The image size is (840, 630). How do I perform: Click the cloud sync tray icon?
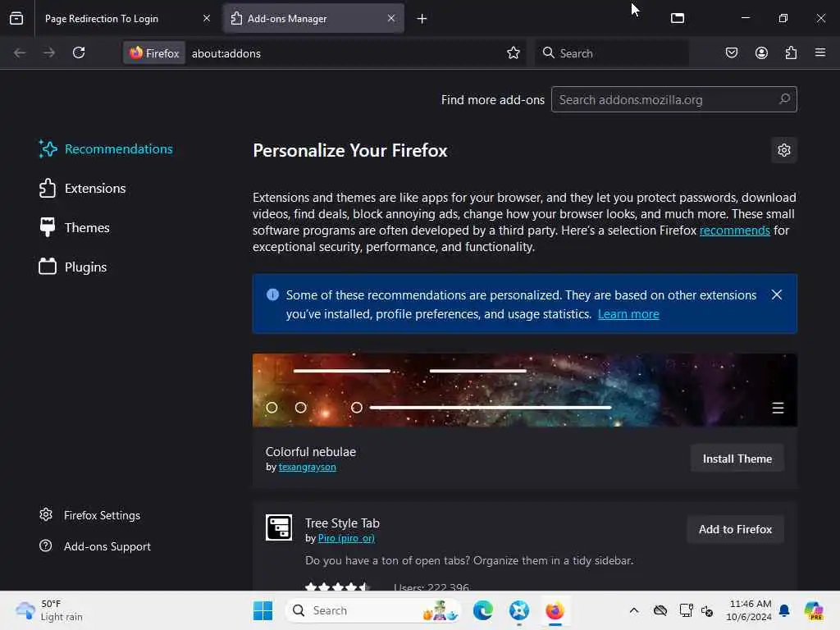pos(660,610)
